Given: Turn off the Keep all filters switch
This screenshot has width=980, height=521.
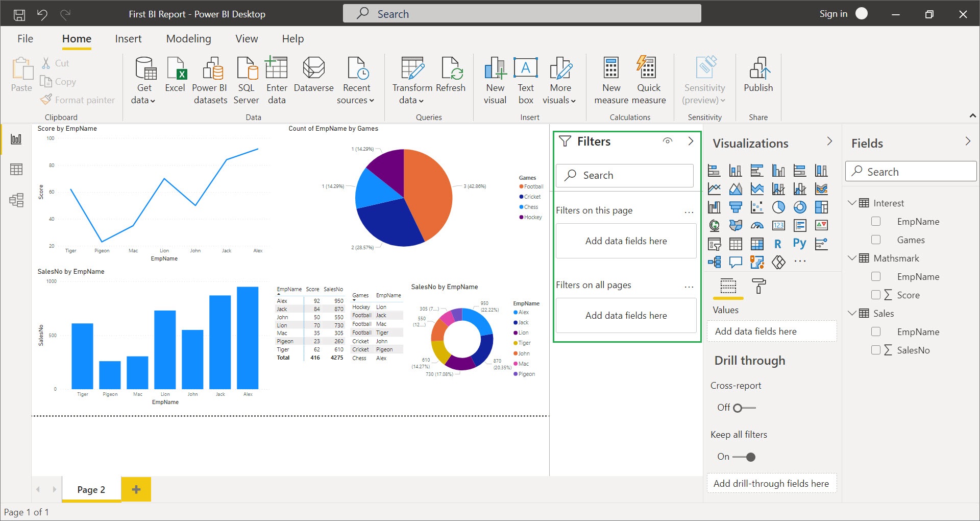Looking at the screenshot, I should click(745, 457).
